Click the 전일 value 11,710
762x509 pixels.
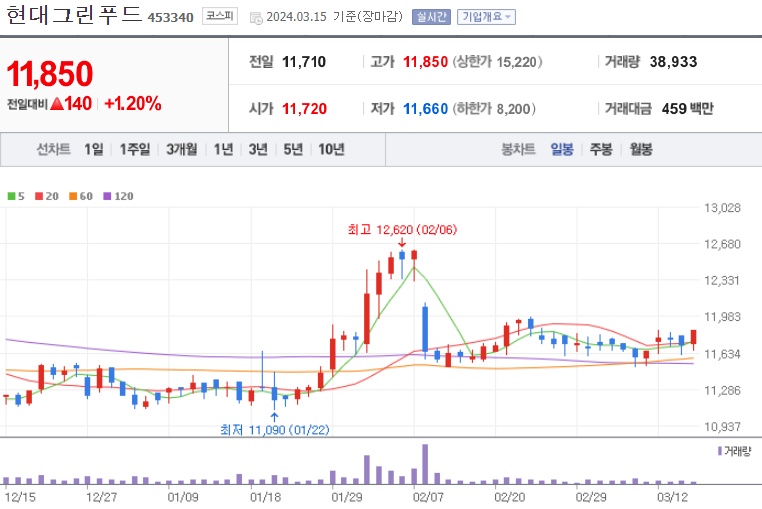click(x=304, y=62)
